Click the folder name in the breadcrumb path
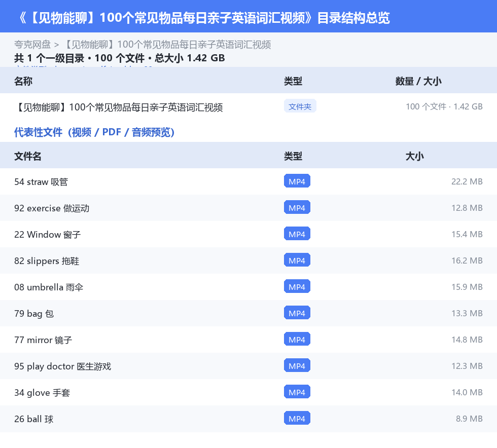The width and height of the screenshot is (497, 448). [x=167, y=45]
